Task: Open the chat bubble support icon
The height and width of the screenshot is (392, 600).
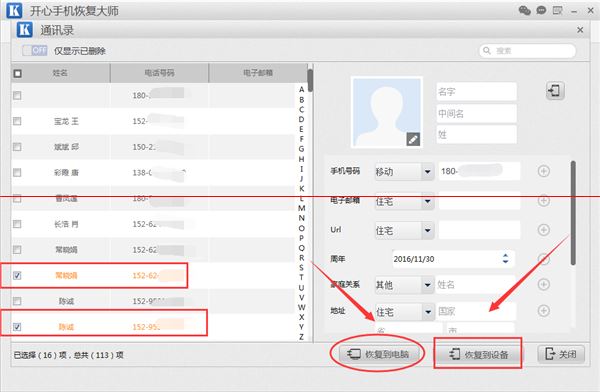Action: click(x=541, y=10)
